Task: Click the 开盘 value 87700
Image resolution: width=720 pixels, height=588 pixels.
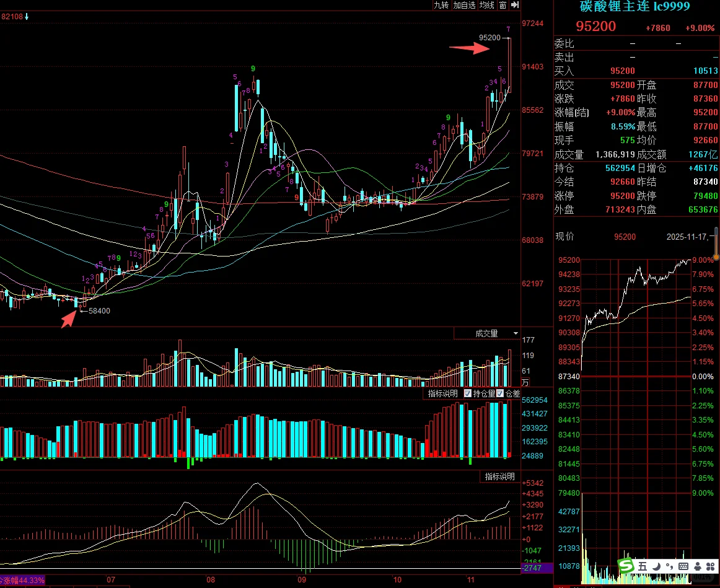Action: click(706, 86)
